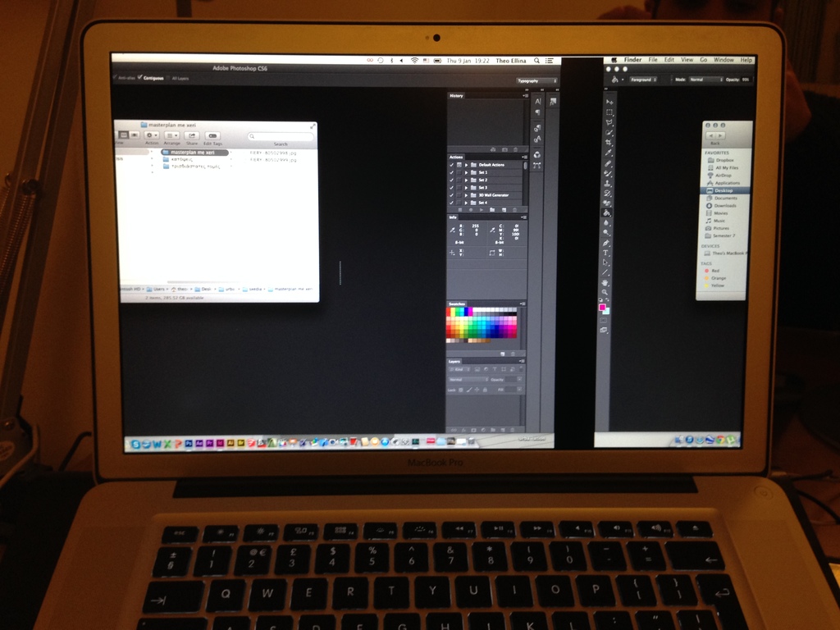Select the Hand tool
The width and height of the screenshot is (840, 630).
point(605,282)
